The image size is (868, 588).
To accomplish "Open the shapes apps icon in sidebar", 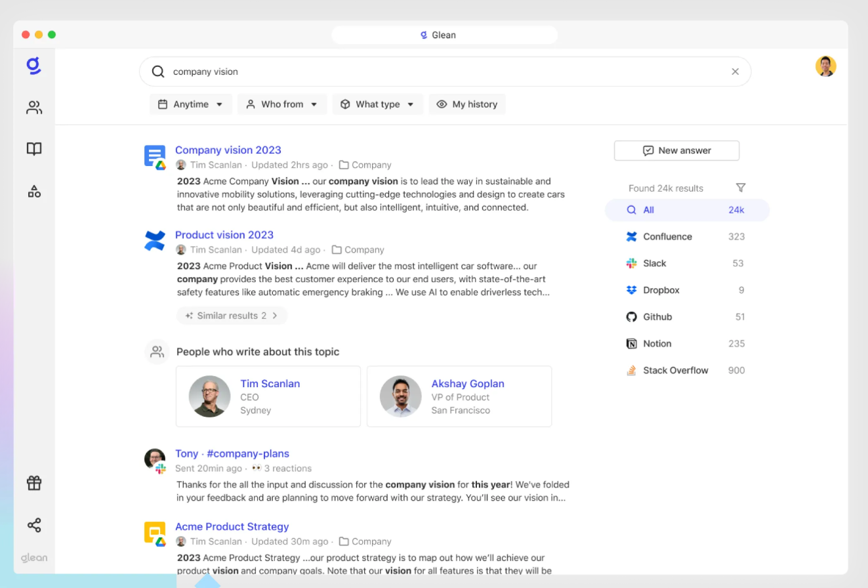I will click(x=34, y=191).
